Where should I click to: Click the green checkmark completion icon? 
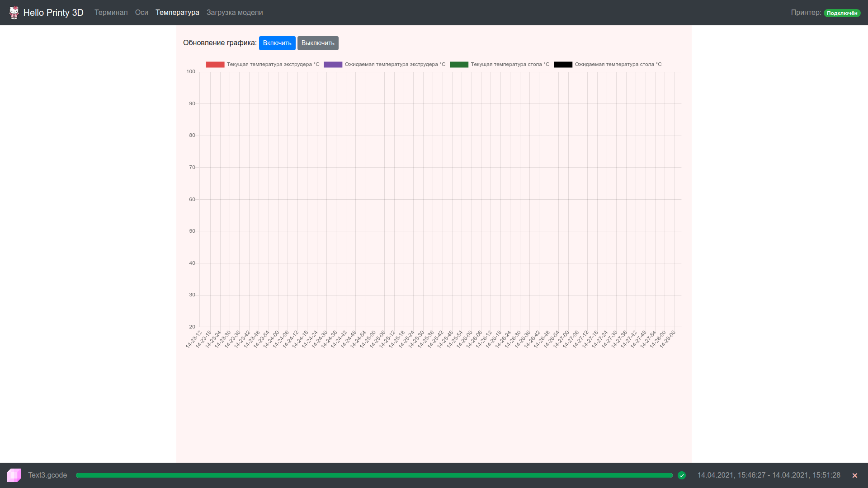point(682,475)
